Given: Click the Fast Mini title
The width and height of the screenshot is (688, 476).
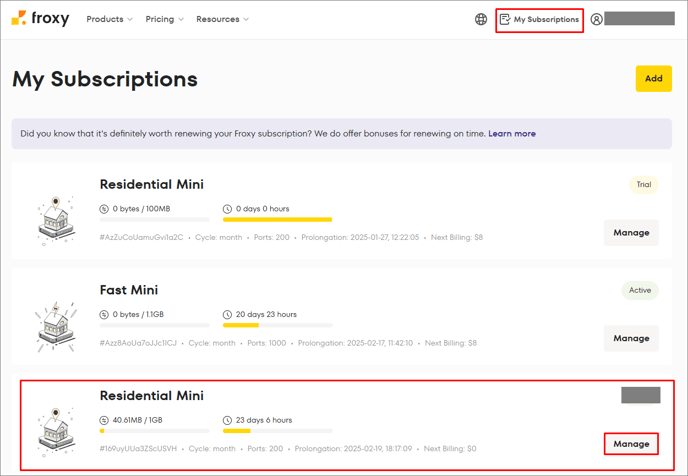Looking at the screenshot, I should click(129, 290).
